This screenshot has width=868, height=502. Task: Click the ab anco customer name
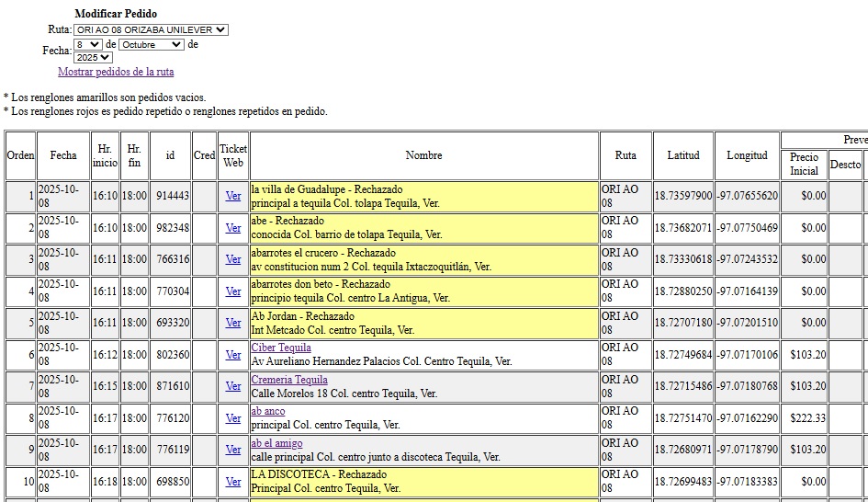[x=268, y=411]
